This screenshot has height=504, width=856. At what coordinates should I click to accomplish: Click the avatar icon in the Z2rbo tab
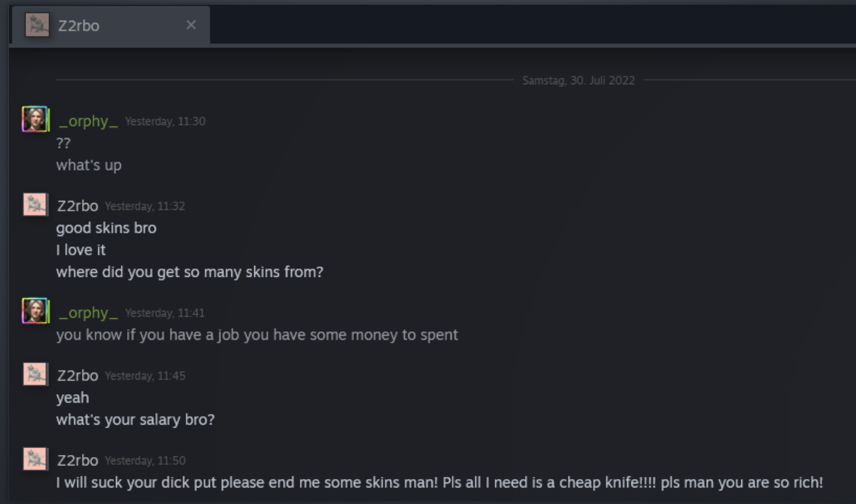[37, 26]
